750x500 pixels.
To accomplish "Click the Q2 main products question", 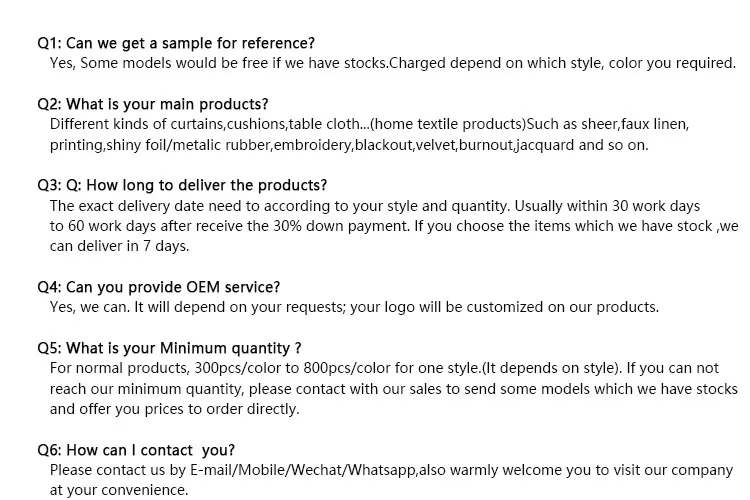I will click(152, 104).
